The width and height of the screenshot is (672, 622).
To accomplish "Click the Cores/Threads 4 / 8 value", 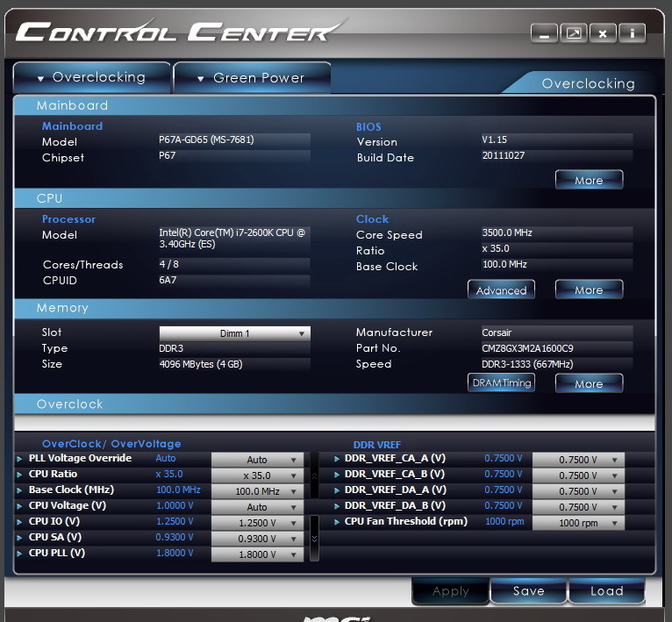I will [168, 264].
